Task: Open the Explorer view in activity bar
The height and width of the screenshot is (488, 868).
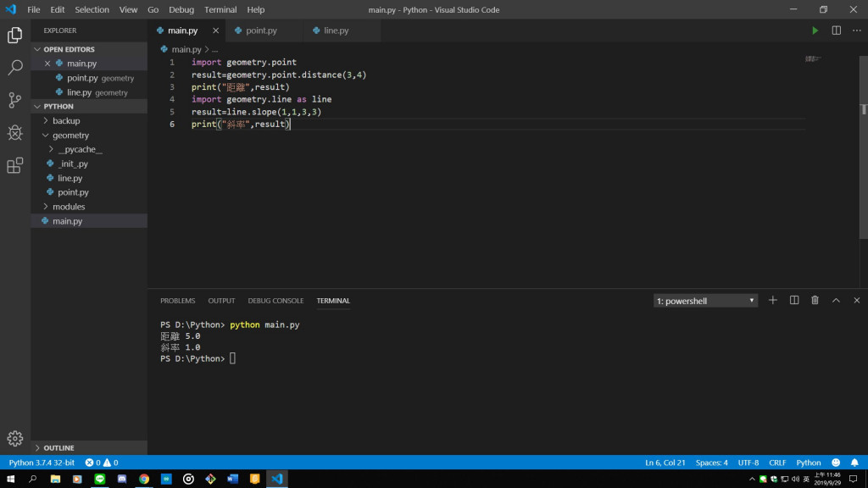Action: click(15, 36)
